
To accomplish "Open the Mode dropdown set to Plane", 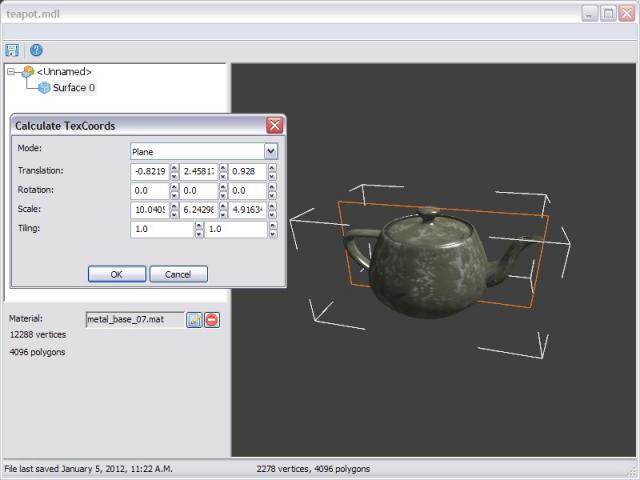I will (x=270, y=151).
